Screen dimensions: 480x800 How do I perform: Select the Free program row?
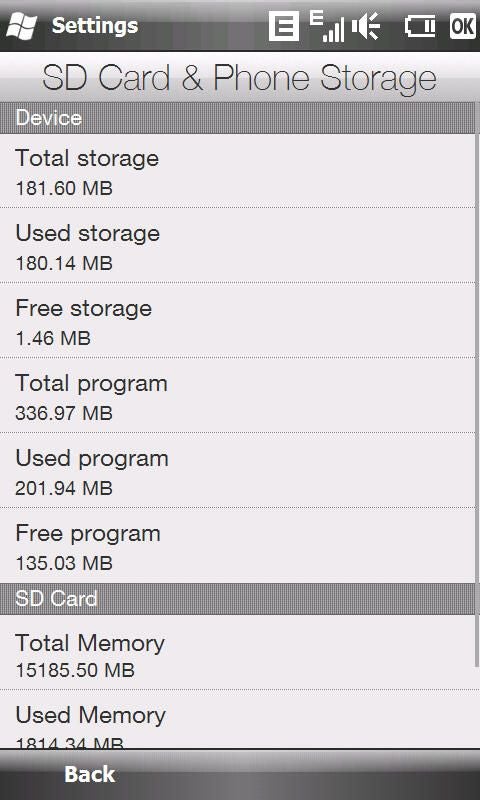pyautogui.click(x=237, y=545)
